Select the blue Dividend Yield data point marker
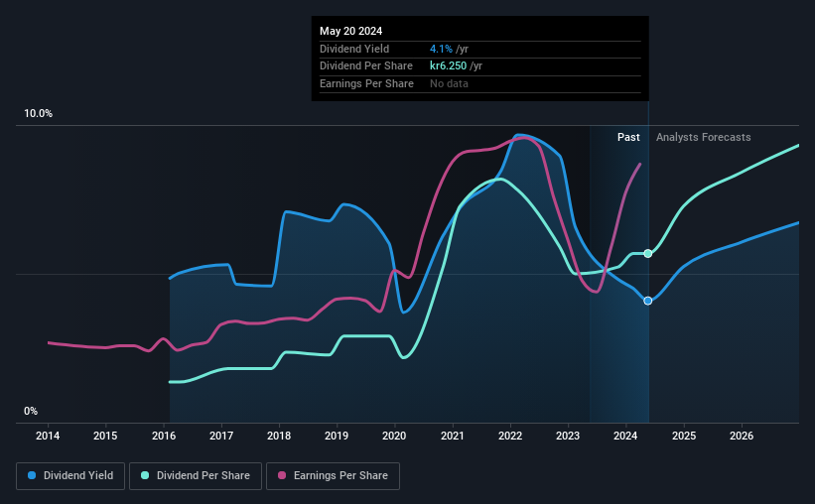The width and height of the screenshot is (815, 504). (647, 301)
